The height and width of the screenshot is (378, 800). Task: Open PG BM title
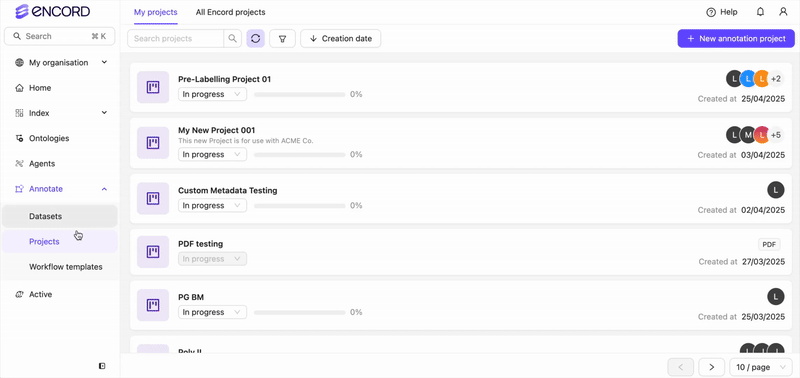[x=191, y=297]
